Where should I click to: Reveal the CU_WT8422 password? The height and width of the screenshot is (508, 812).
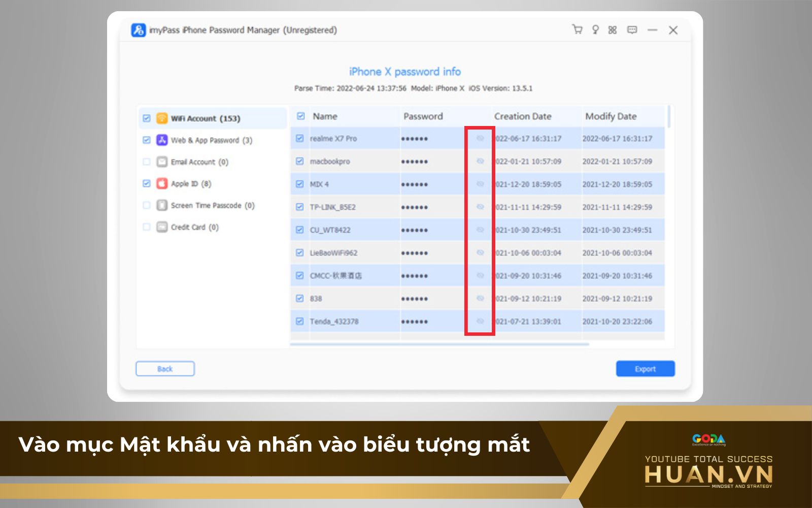(x=480, y=230)
